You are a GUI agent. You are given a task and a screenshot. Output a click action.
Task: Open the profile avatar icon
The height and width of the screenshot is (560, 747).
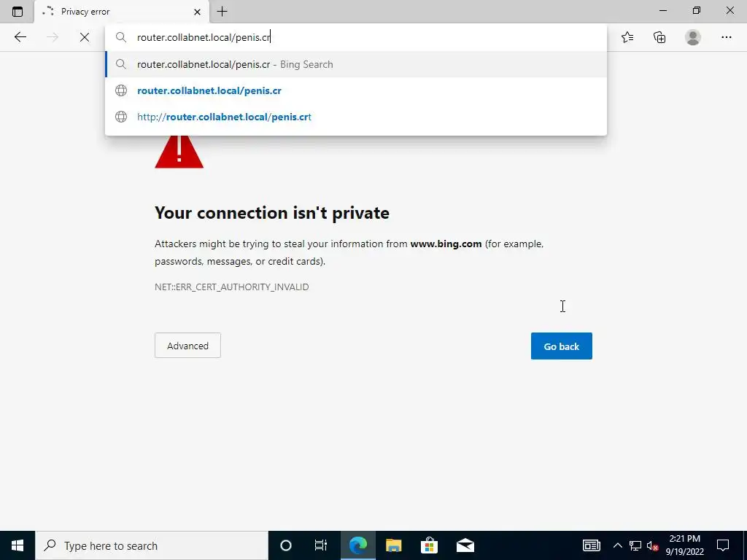(693, 37)
